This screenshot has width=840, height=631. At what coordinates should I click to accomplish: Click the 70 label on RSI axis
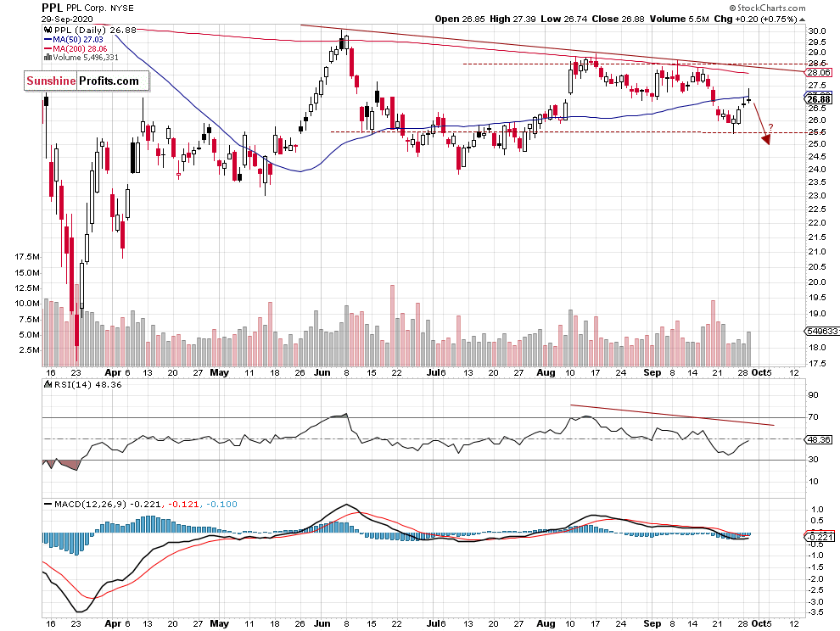(x=813, y=416)
